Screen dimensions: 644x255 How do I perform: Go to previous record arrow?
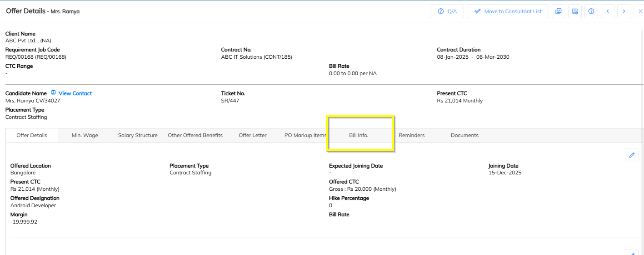click(x=608, y=11)
